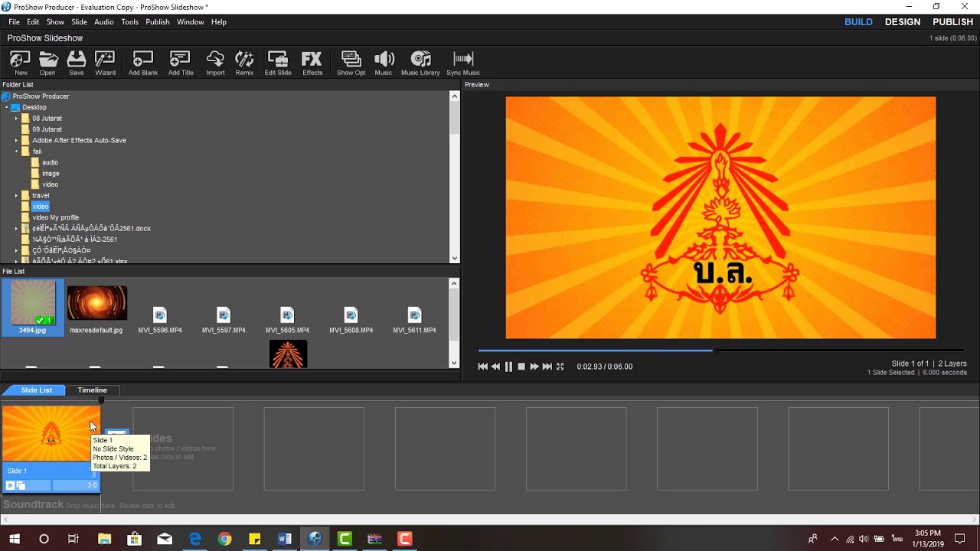Switch to BUILD workspace
The height and width of the screenshot is (551, 980).
tap(858, 22)
